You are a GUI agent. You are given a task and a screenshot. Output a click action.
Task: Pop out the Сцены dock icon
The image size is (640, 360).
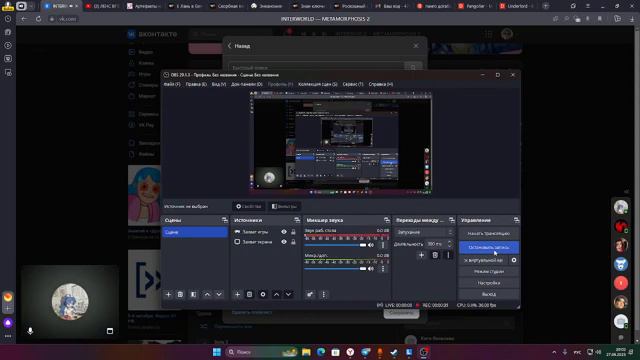[x=224, y=220]
